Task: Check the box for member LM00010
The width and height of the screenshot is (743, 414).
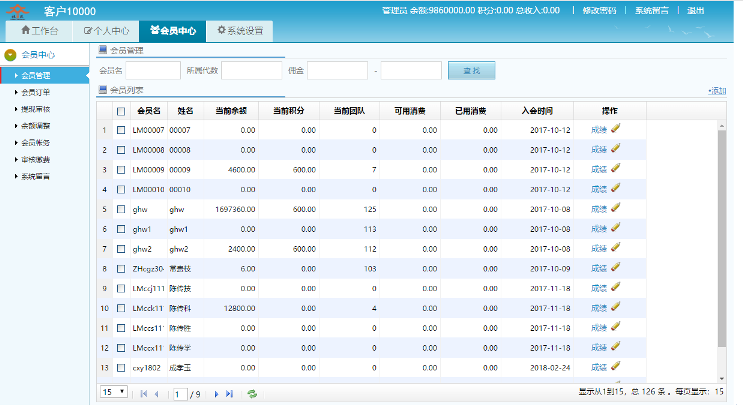Action: click(121, 189)
